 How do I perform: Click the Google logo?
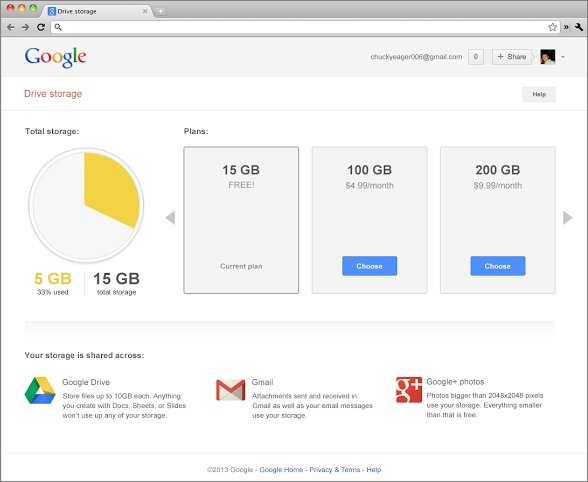pos(56,57)
